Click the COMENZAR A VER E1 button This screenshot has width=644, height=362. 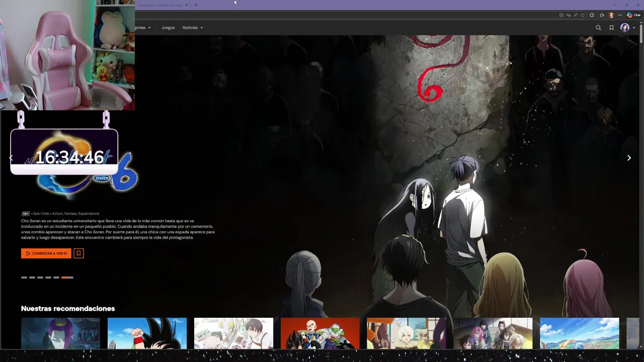[46, 253]
